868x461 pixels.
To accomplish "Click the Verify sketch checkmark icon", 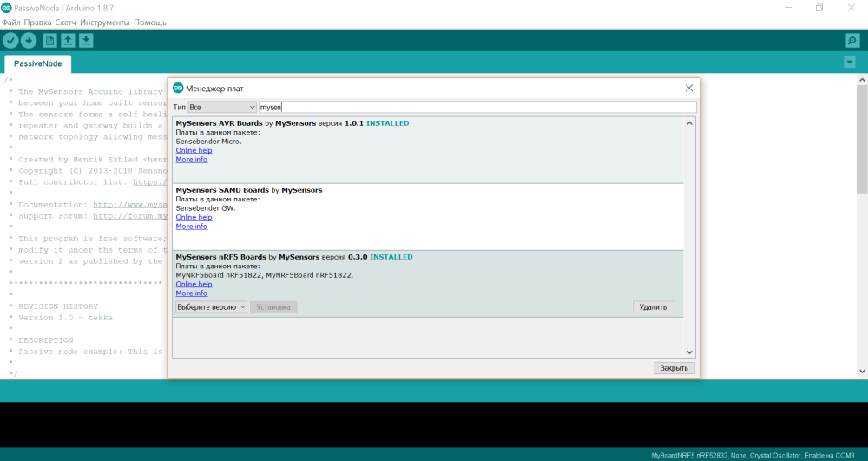I will pos(10,40).
